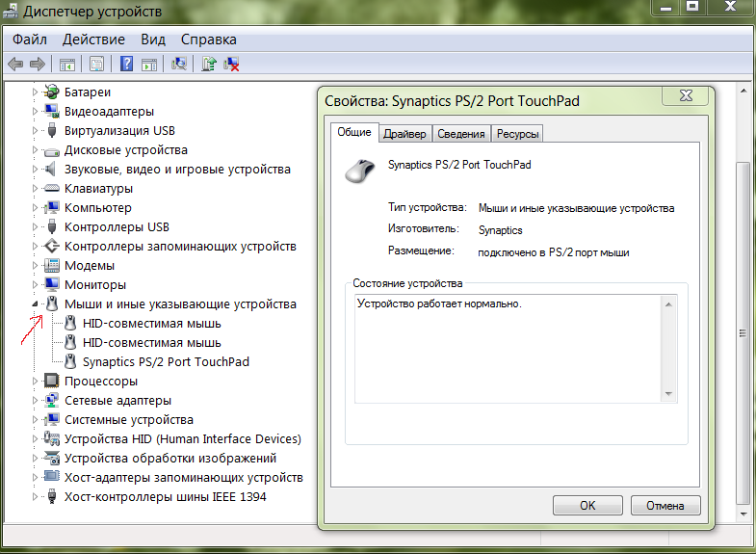Select the Дисковые устройства drive icon
The height and width of the screenshot is (554, 756).
click(x=52, y=151)
